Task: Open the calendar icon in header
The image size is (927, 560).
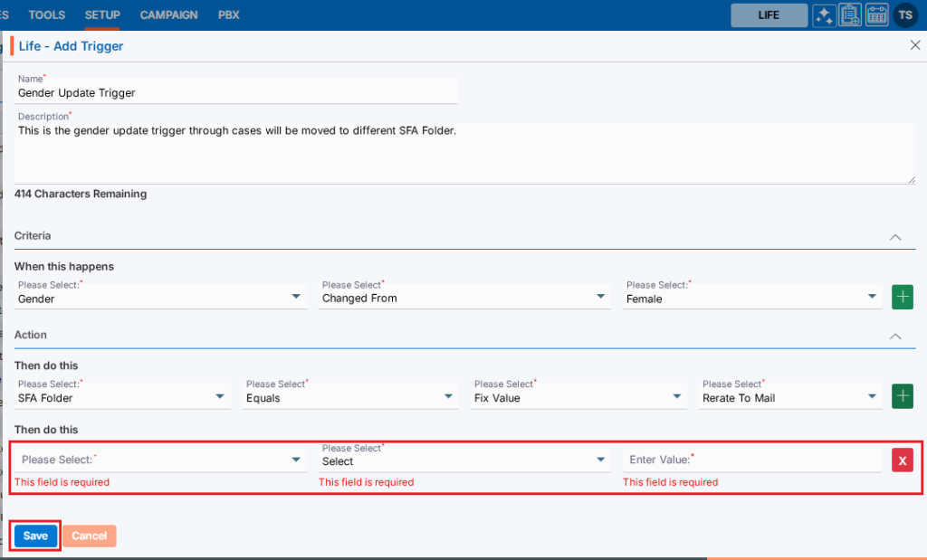Action: click(x=877, y=15)
